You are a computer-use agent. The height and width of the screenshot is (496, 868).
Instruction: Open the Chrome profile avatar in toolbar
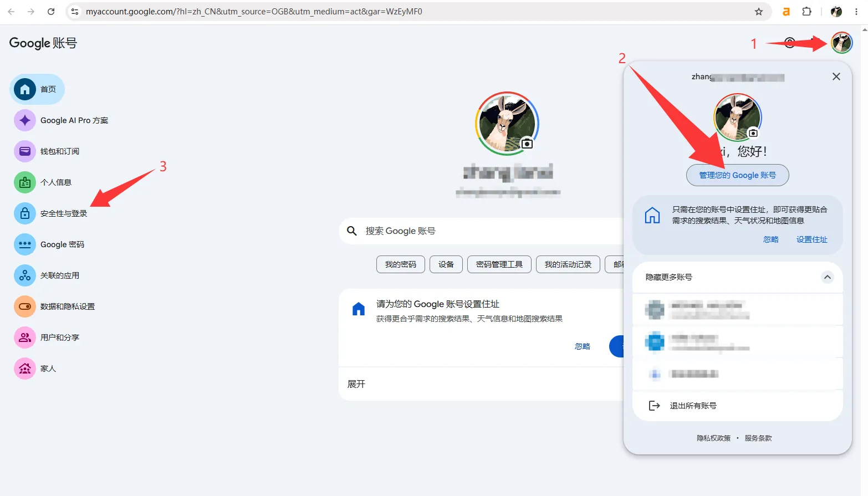point(836,12)
